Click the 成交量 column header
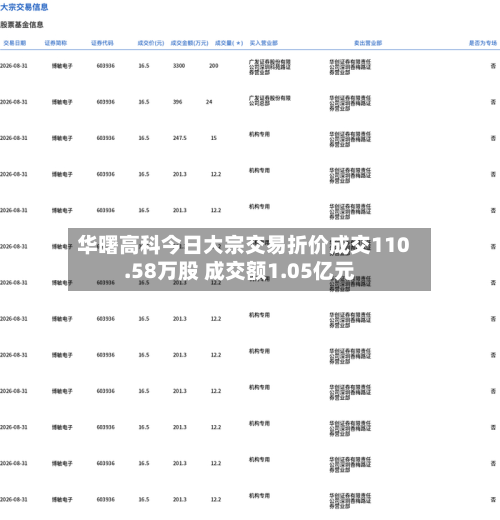 pyautogui.click(x=229, y=43)
